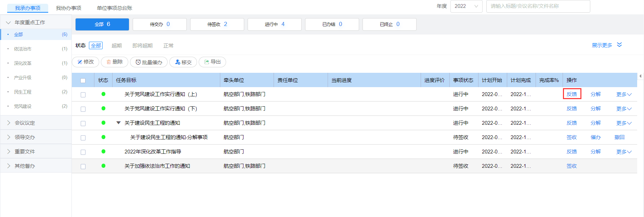This screenshot has height=217, width=644.
Task: Open 更多 menu for 关于党风建设工作实行通知（下）
Action: pos(624,109)
